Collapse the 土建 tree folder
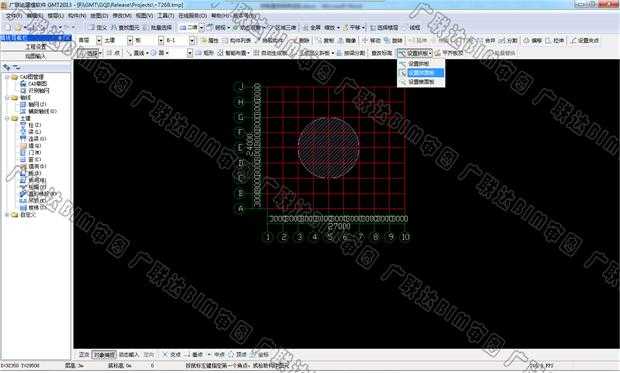620x373 pixels. (7, 118)
